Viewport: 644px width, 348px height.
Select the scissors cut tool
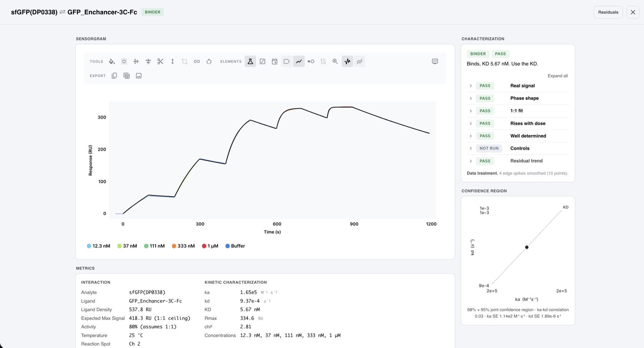(160, 62)
